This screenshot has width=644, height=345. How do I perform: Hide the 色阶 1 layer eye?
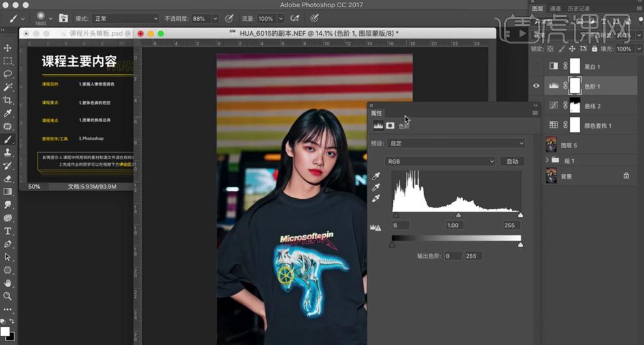[x=536, y=86]
